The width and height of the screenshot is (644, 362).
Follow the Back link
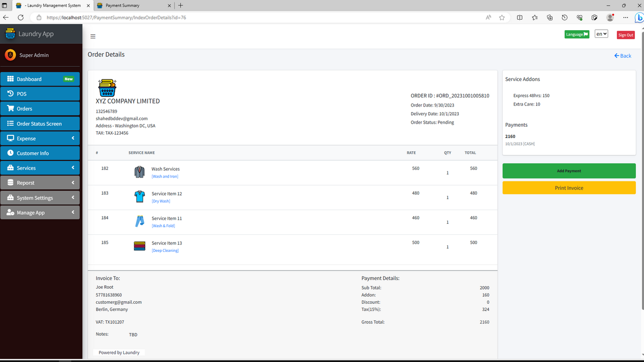pyautogui.click(x=622, y=56)
